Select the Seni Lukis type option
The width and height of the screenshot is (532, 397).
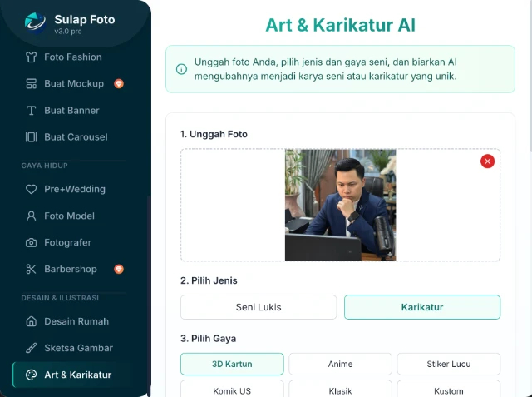tap(259, 307)
